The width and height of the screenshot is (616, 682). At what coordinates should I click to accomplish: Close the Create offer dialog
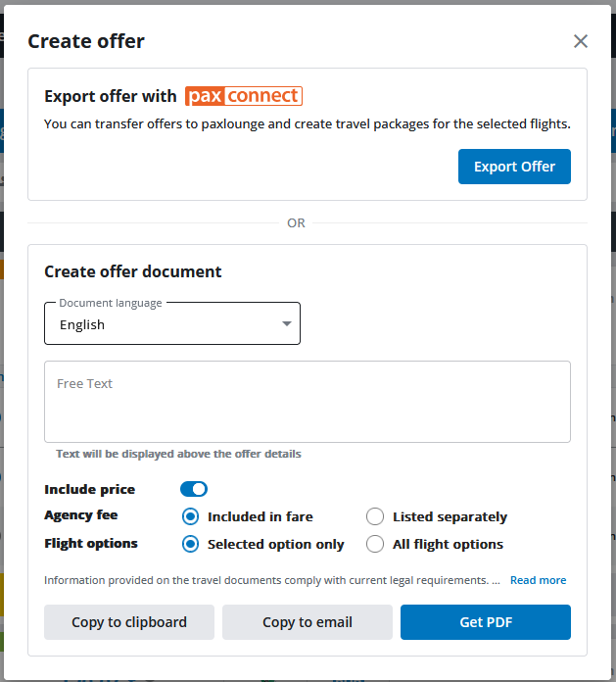click(581, 41)
